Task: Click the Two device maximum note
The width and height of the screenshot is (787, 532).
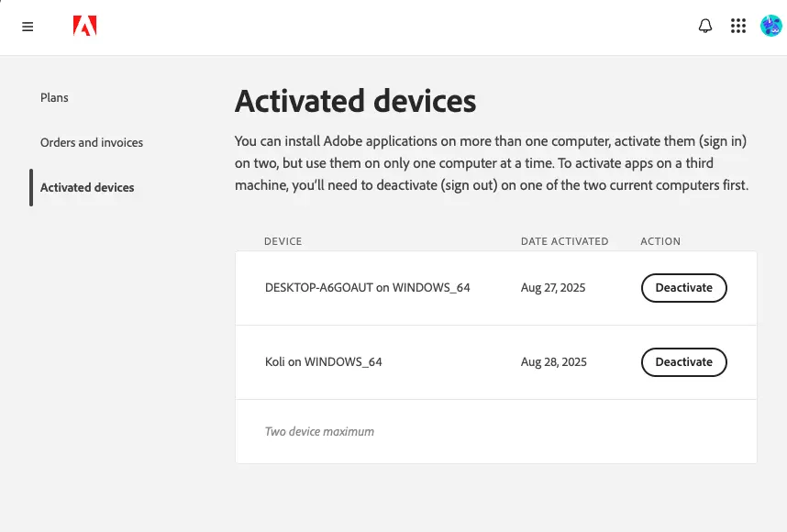Action: pos(319,432)
